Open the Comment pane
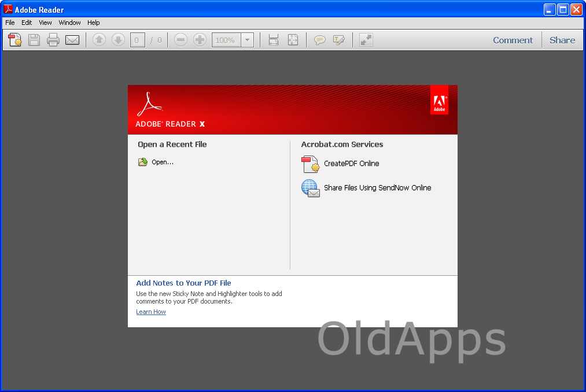This screenshot has width=586, height=392. click(x=513, y=40)
